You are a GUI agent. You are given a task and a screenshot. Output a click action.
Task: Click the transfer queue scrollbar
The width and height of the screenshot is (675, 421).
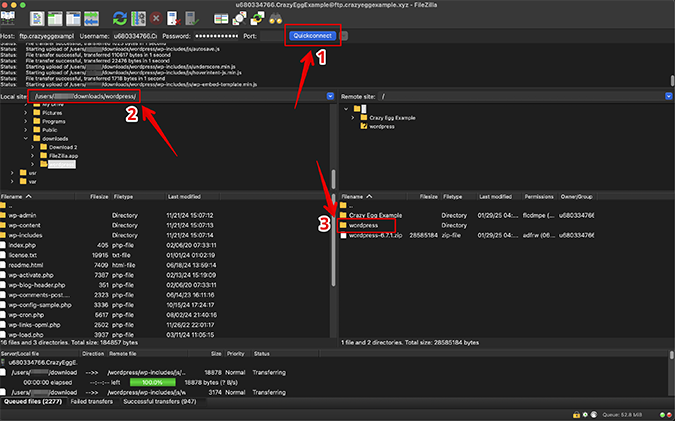click(672, 355)
